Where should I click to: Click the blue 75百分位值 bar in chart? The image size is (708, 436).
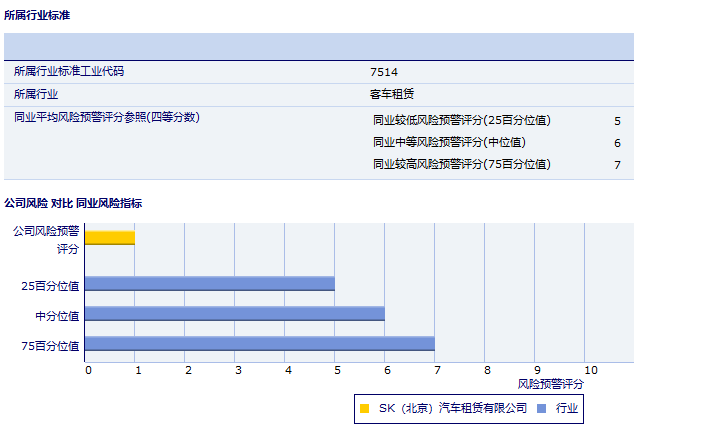(260, 343)
